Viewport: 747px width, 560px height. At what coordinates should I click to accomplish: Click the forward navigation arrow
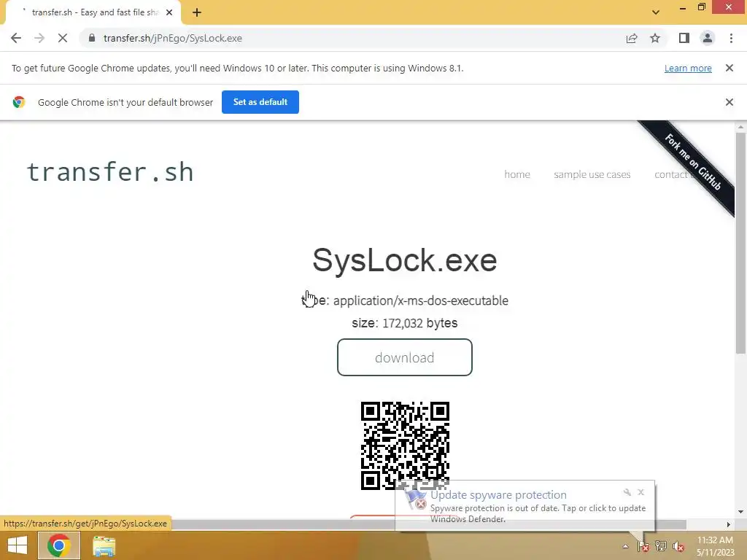click(39, 38)
